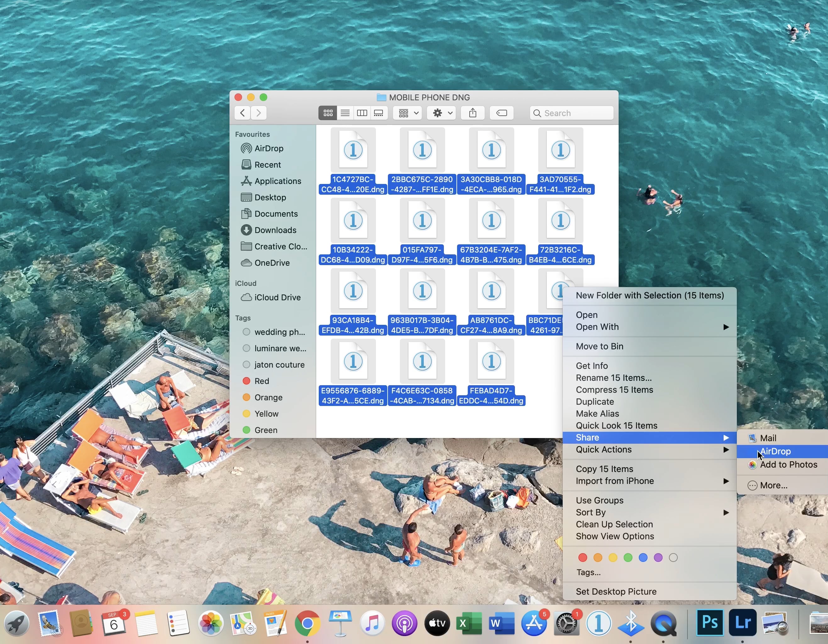Open Downloads folder in sidebar
828x644 pixels.
click(x=275, y=230)
